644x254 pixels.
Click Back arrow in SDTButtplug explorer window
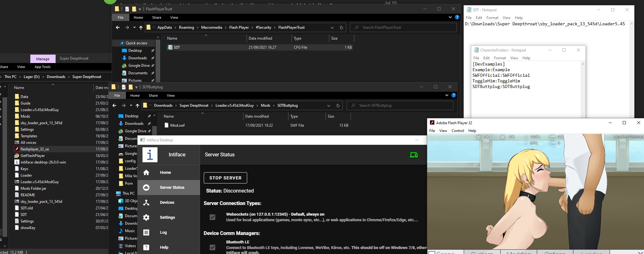tap(114, 105)
